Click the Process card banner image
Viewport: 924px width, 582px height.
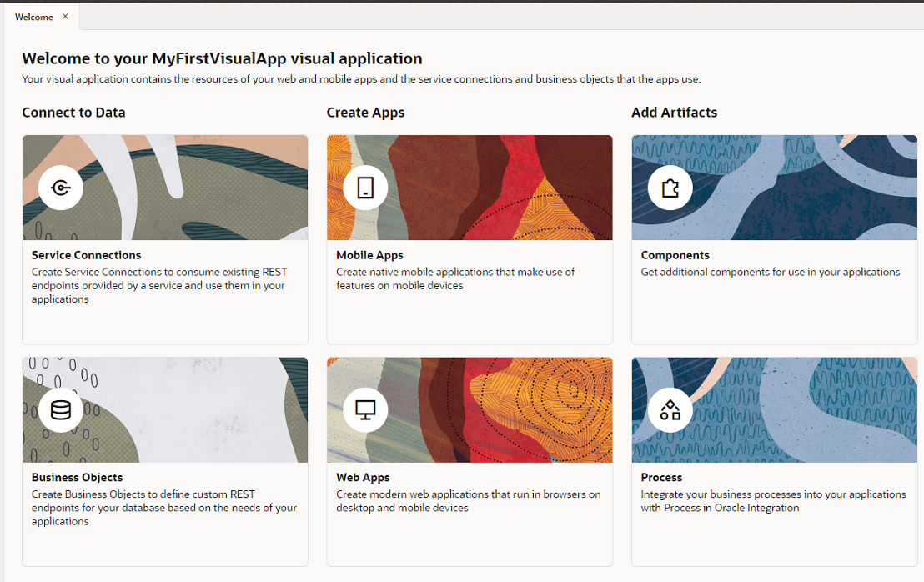pyautogui.click(x=775, y=410)
